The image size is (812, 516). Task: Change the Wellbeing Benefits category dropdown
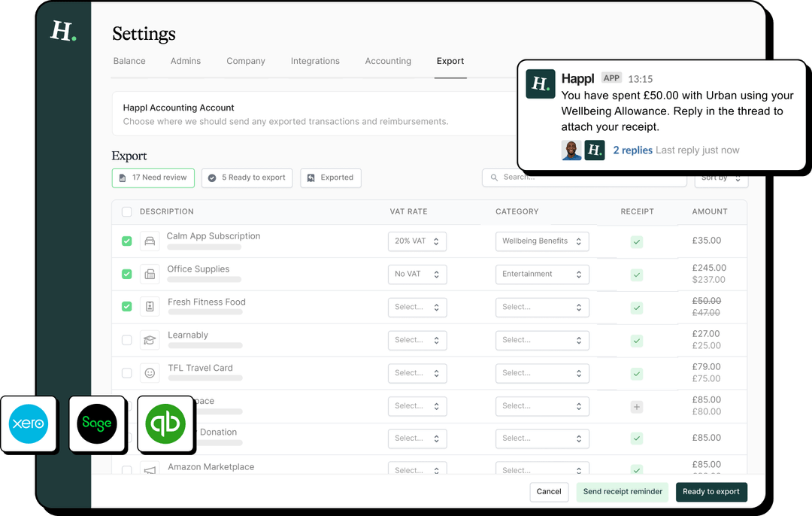point(542,241)
